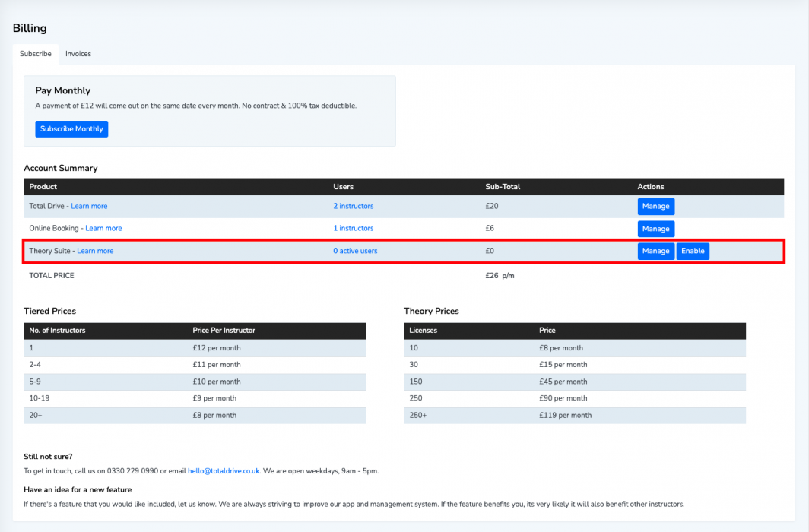Select the Subscribe tab

pyautogui.click(x=36, y=54)
